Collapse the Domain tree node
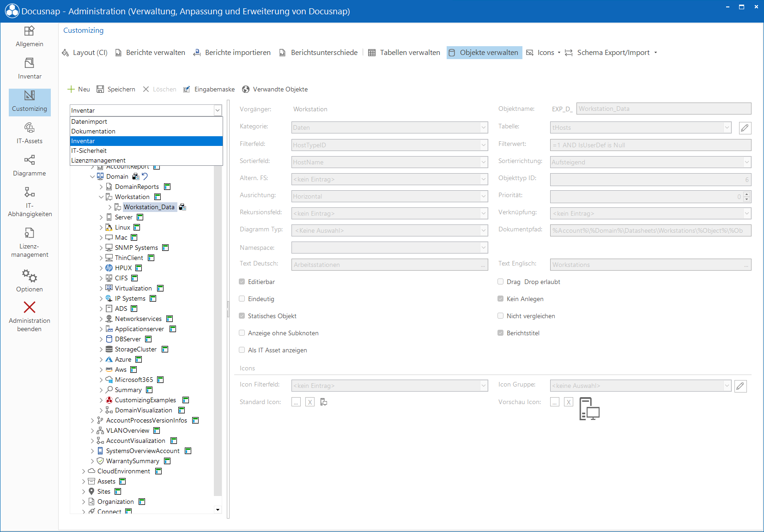The image size is (764, 532). 92,177
